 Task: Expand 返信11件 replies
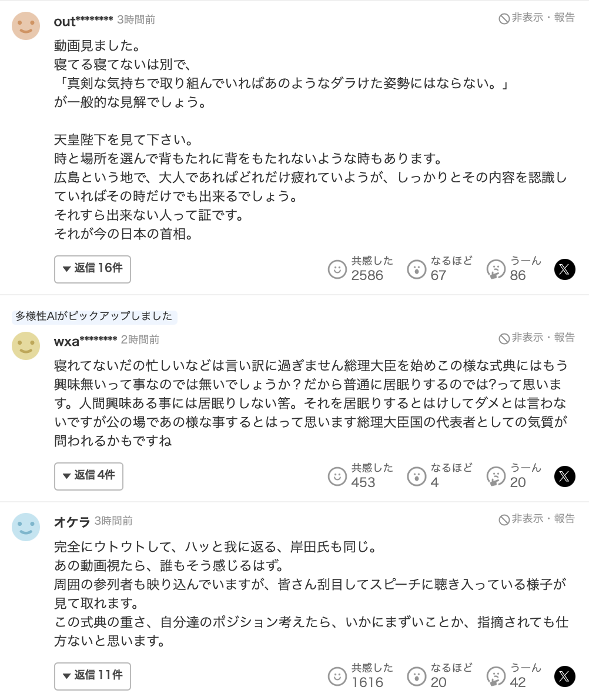click(92, 676)
